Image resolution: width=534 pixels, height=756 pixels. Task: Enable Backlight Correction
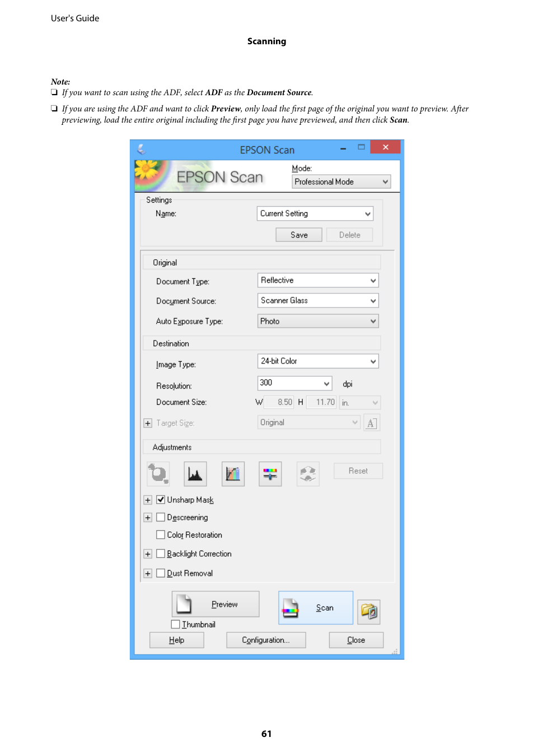161,553
